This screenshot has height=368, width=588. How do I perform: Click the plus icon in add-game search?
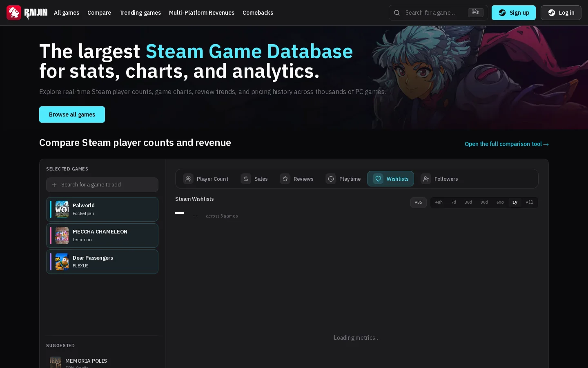(54, 185)
